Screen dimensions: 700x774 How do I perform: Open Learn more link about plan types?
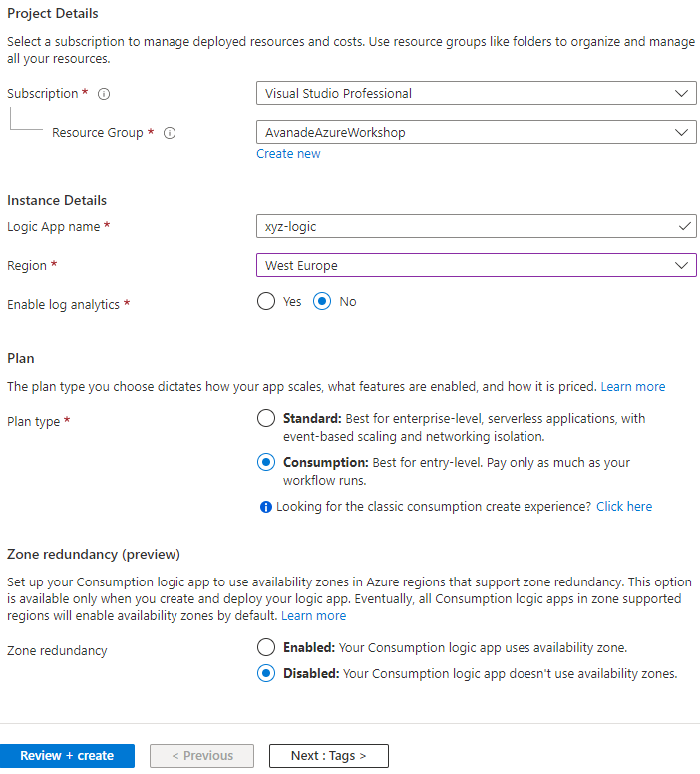[632, 387]
